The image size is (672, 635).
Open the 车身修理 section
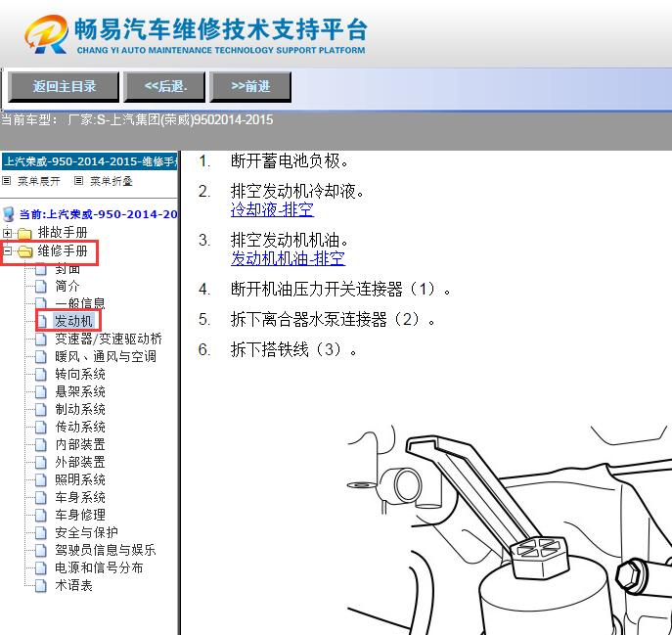click(x=80, y=515)
